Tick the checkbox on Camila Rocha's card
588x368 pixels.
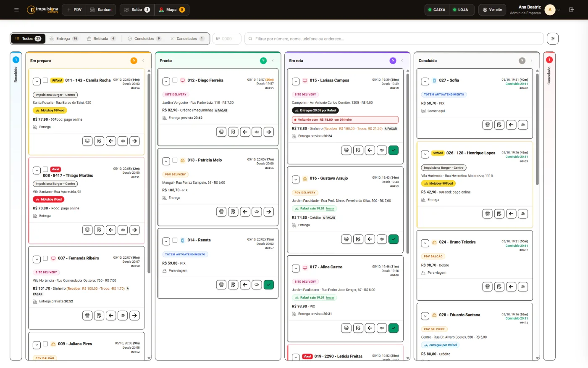click(45, 80)
